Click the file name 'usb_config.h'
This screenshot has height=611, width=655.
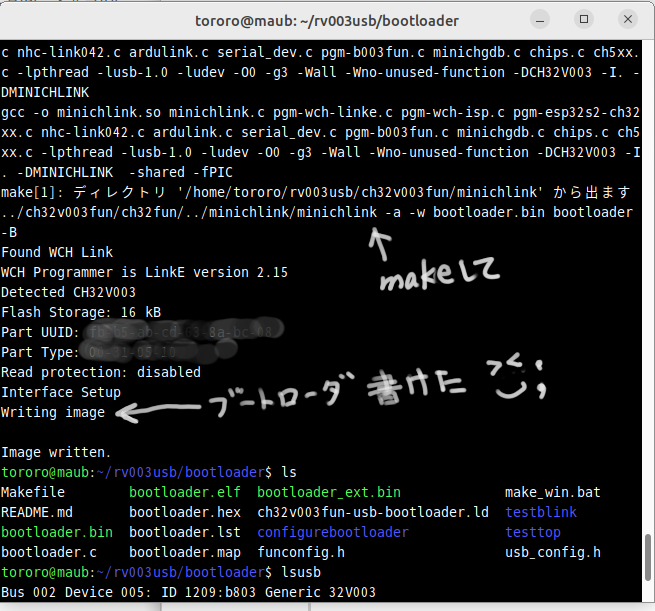pyautogui.click(x=553, y=552)
